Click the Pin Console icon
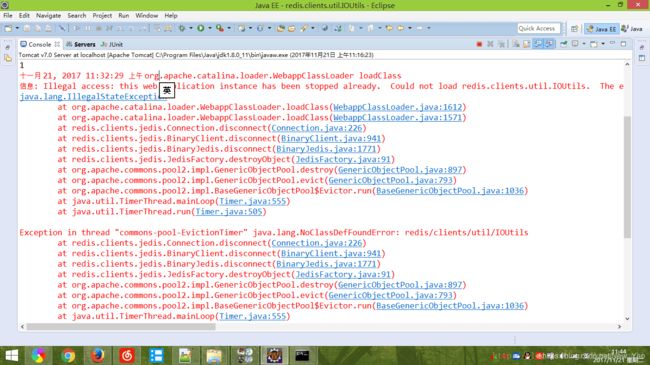Viewport: 650px width, 365px height. click(563, 44)
